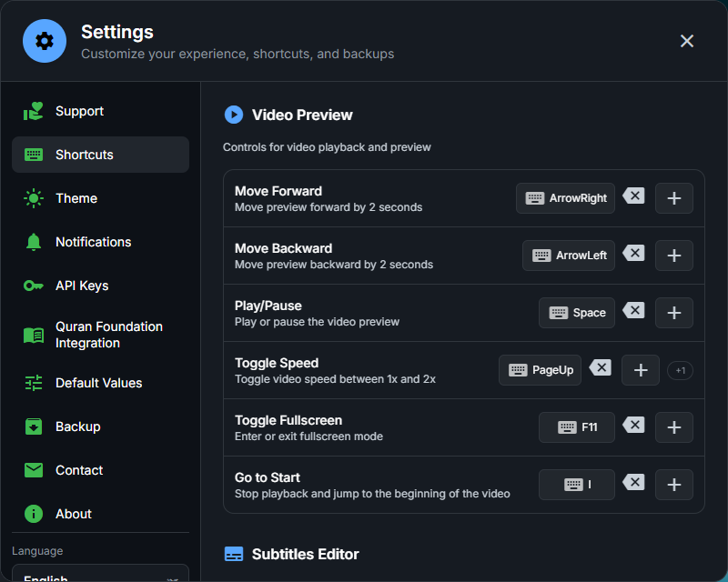Open the Language dropdown showing English
This screenshot has width=728, height=582.
pos(100,574)
